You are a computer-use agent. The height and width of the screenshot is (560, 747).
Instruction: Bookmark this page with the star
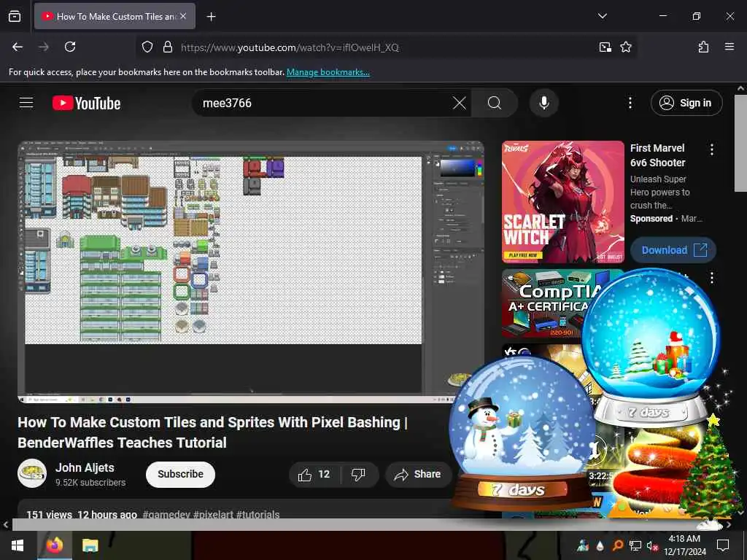point(625,47)
